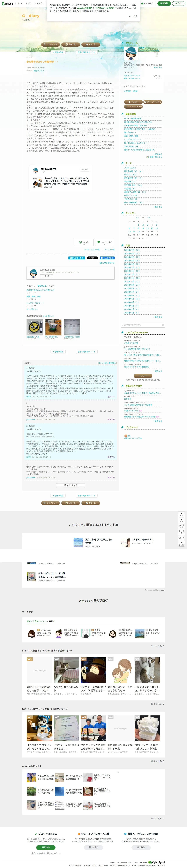Go to next article 息子の晴れ舞台 above post

[x=87, y=52]
